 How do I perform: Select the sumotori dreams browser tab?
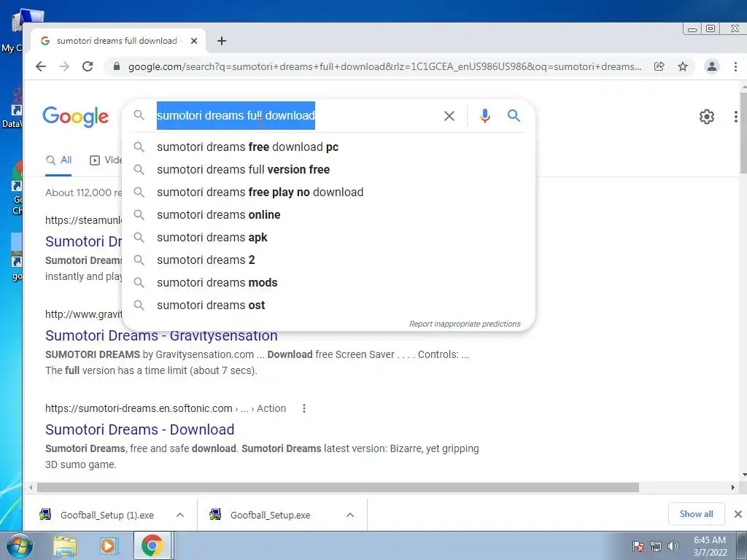click(x=117, y=41)
